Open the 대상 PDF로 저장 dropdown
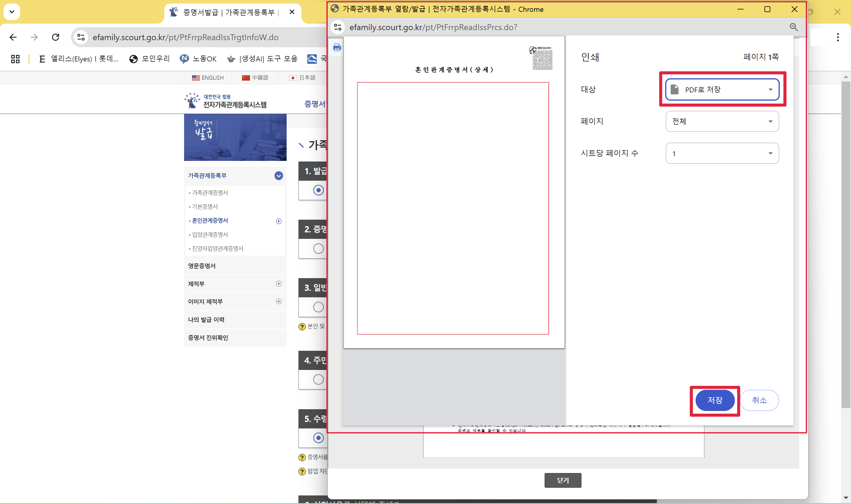 tap(722, 89)
